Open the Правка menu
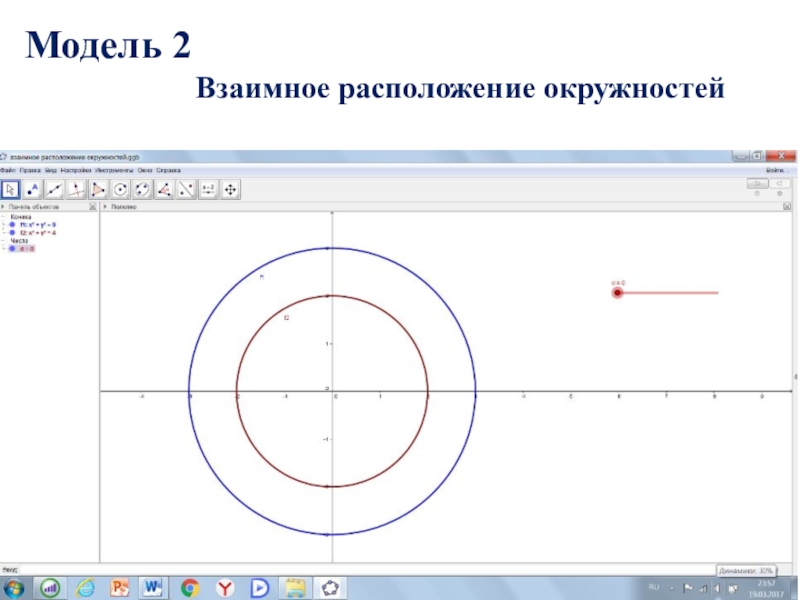This screenshot has width=800, height=600. point(30,170)
